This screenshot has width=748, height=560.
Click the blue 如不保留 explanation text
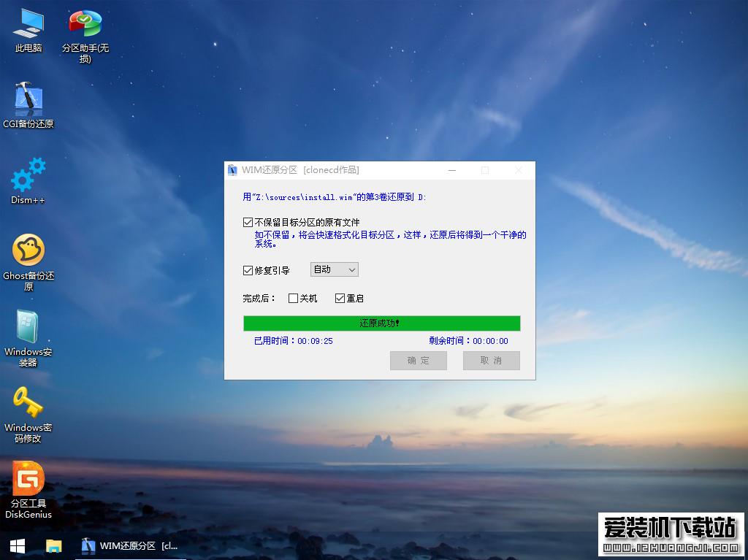390,239
